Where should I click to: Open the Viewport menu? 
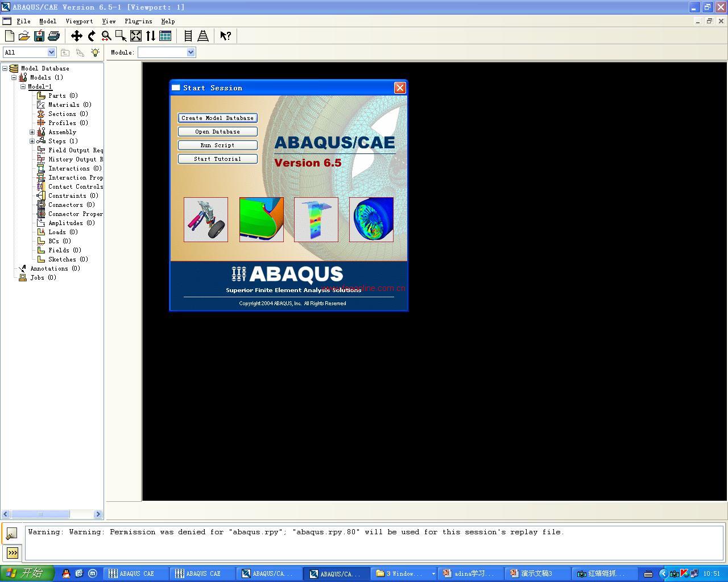coord(79,21)
